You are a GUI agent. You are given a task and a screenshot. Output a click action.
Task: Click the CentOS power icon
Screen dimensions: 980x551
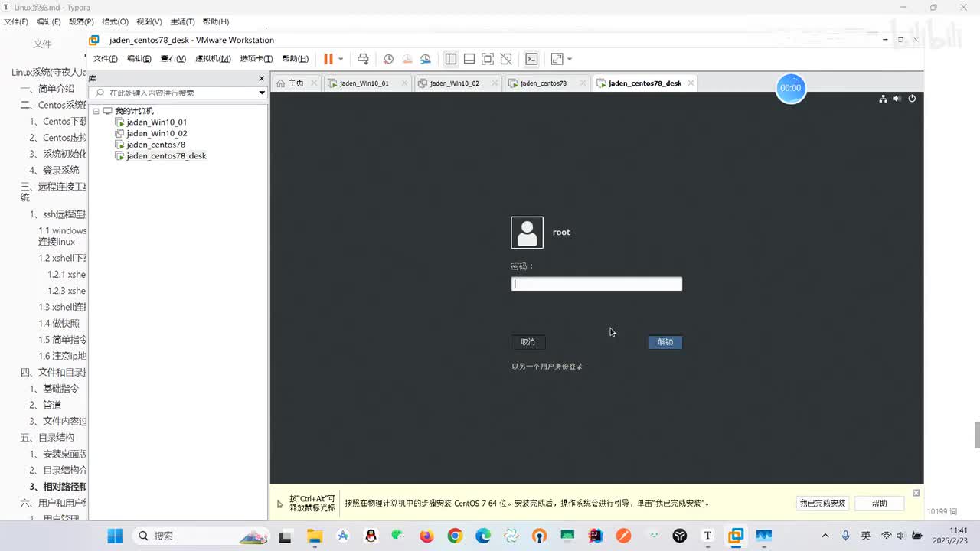click(x=912, y=99)
